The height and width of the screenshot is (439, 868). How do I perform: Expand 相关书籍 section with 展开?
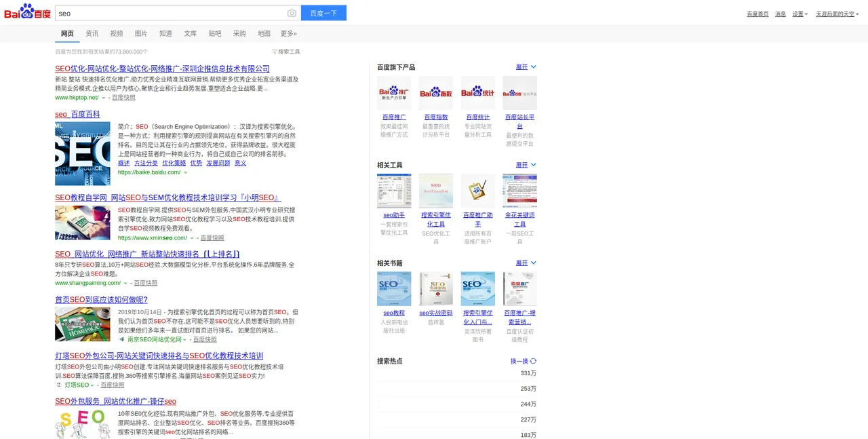[526, 263]
